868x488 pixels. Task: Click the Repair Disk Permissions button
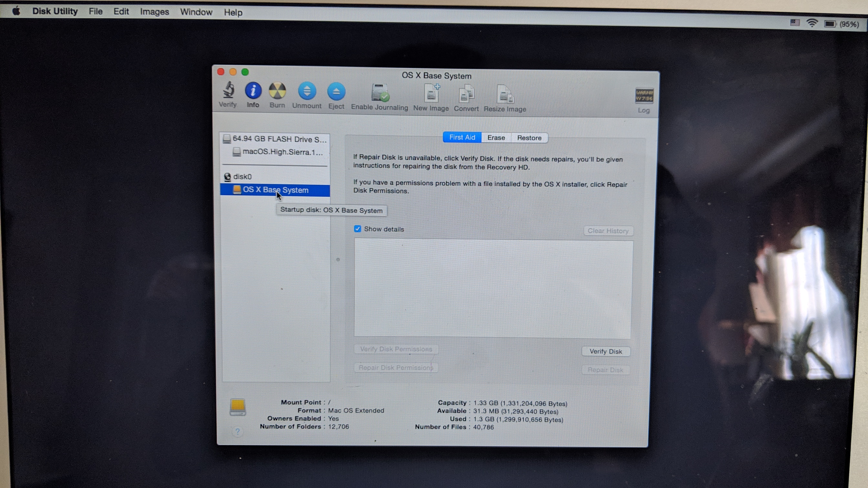pyautogui.click(x=396, y=367)
